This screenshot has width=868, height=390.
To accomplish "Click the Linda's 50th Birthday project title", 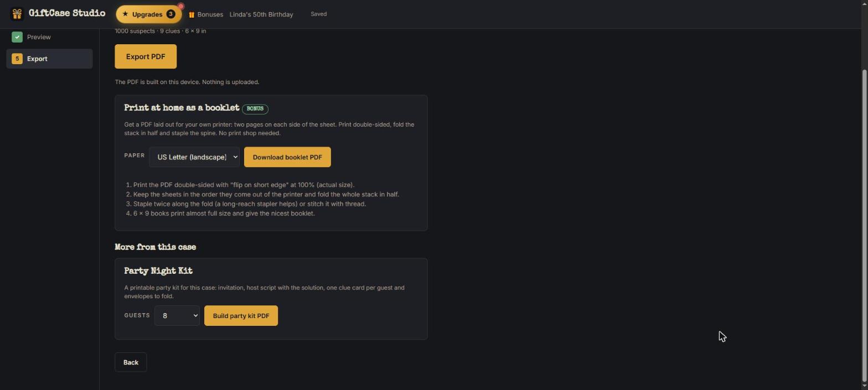I will pos(261,14).
